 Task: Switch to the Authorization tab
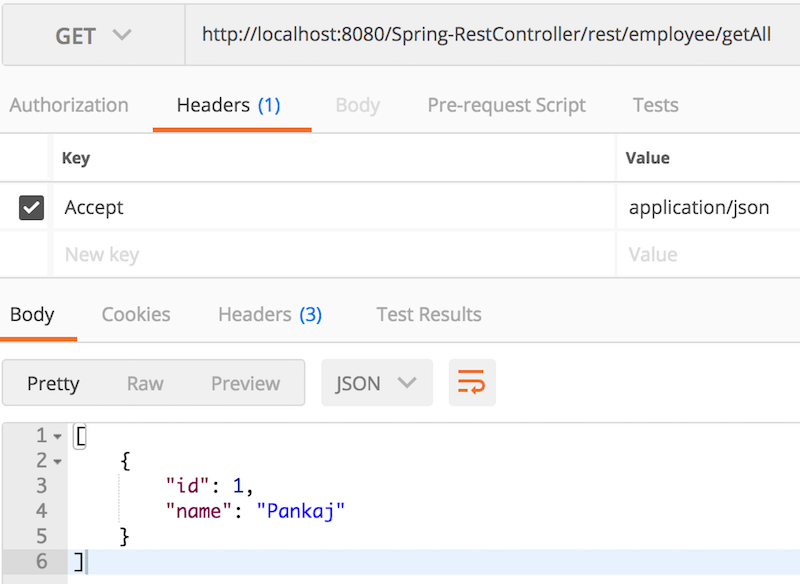(x=68, y=105)
